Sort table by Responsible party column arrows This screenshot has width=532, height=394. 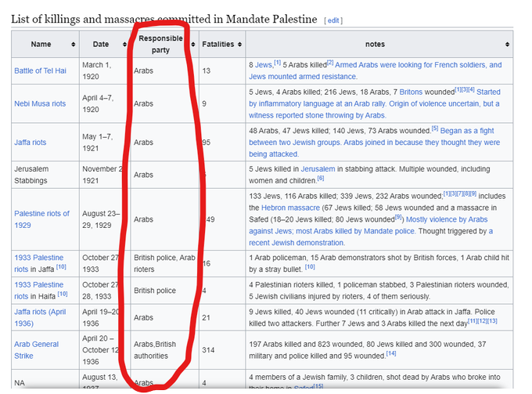[x=193, y=45]
